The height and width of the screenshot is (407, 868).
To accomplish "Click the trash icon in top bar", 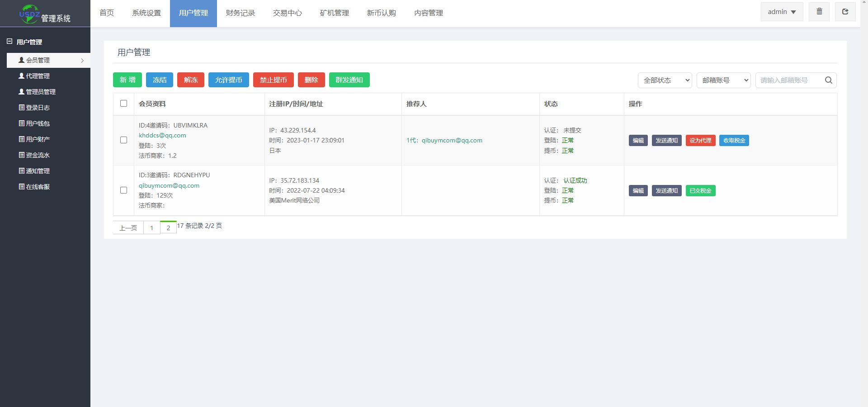I will 819,12.
